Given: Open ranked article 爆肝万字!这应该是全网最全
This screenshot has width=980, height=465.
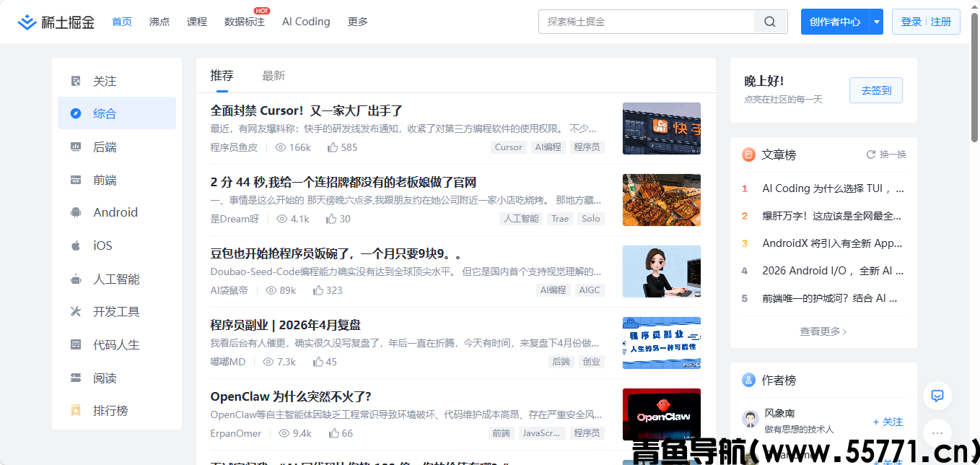Looking at the screenshot, I should (x=832, y=216).
